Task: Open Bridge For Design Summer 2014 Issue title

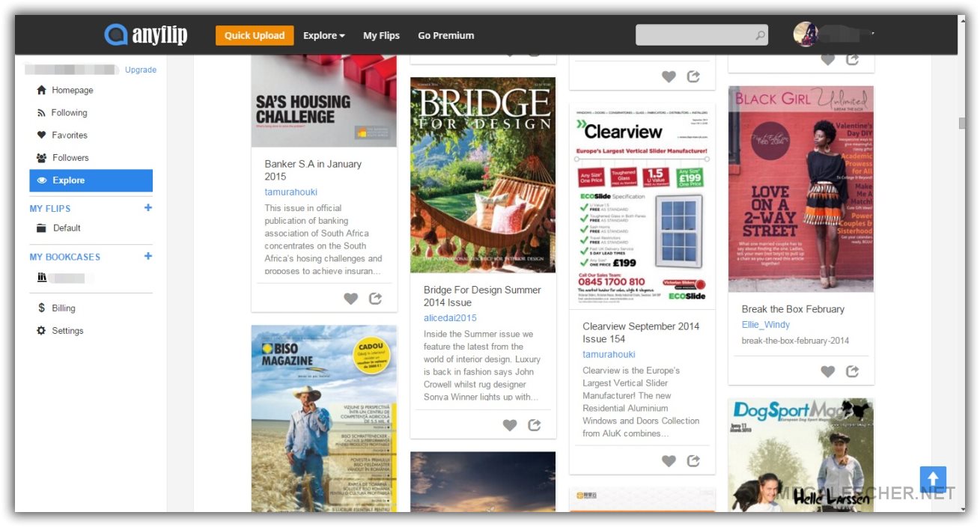Action: click(x=482, y=296)
